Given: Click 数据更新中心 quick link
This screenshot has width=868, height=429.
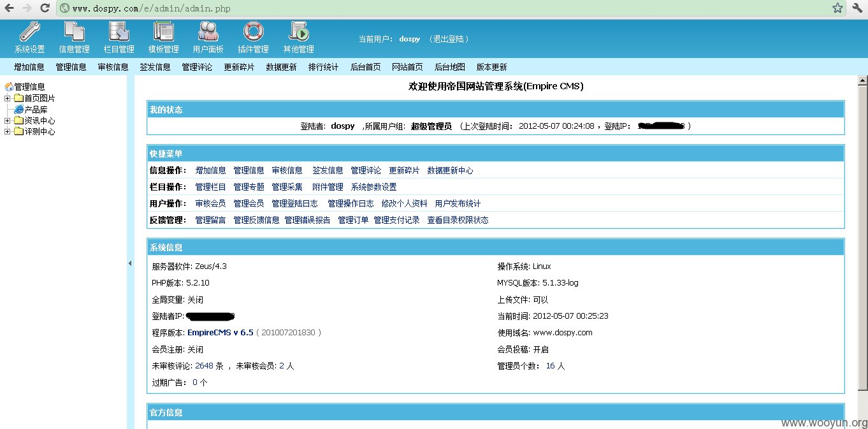Looking at the screenshot, I should pos(451,170).
